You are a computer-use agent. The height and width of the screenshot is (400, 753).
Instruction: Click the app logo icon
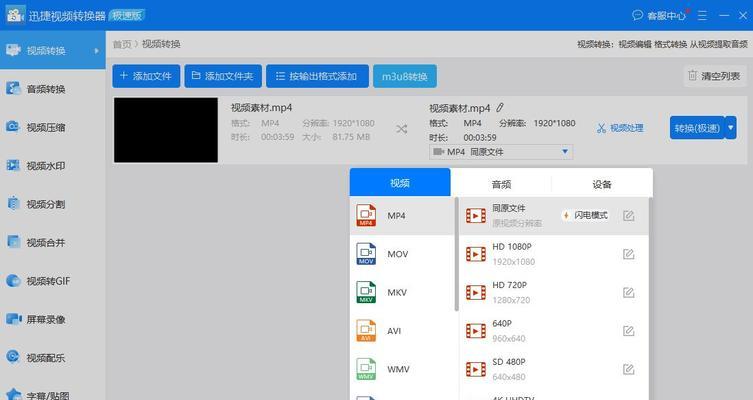tap(15, 14)
